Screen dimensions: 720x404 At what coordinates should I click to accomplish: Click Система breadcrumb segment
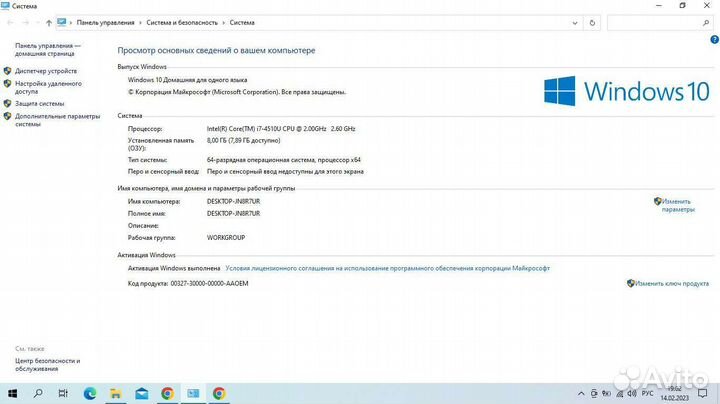(242, 22)
